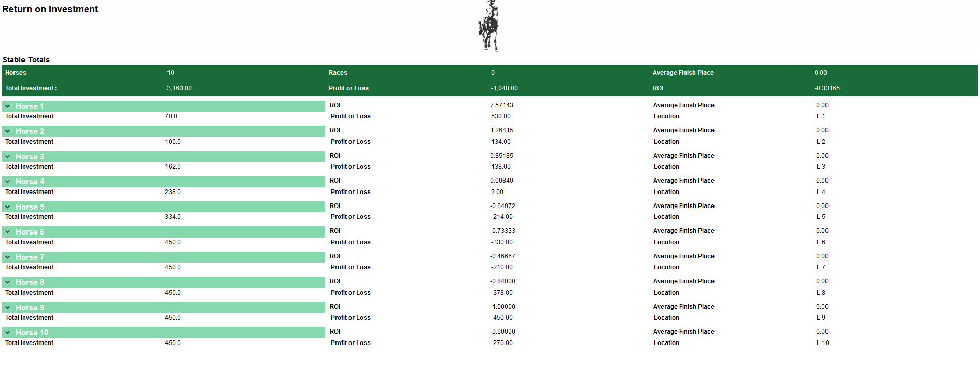
Task: Click the horse and rider logo
Action: point(488,26)
